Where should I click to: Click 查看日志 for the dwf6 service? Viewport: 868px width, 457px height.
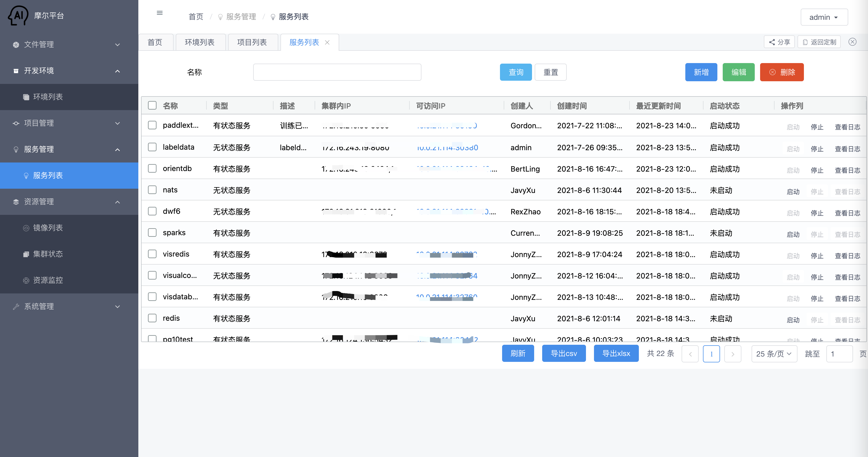pyautogui.click(x=847, y=213)
